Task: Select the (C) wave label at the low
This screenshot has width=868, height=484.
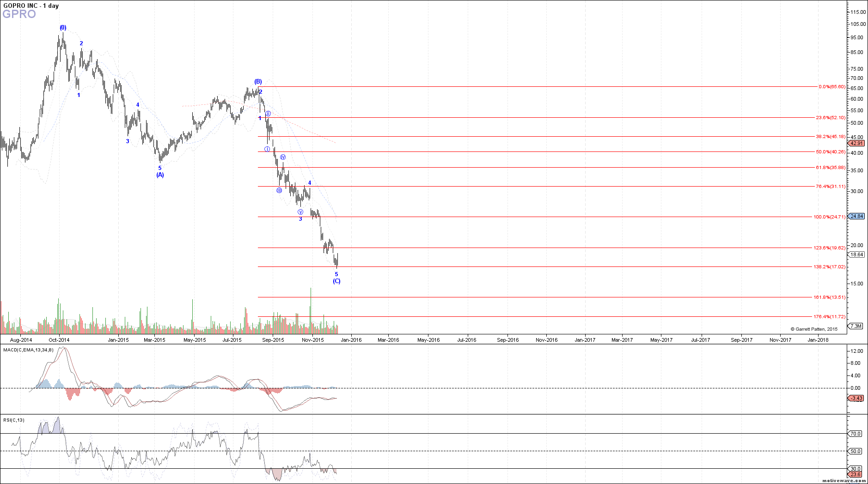Action: (x=336, y=281)
